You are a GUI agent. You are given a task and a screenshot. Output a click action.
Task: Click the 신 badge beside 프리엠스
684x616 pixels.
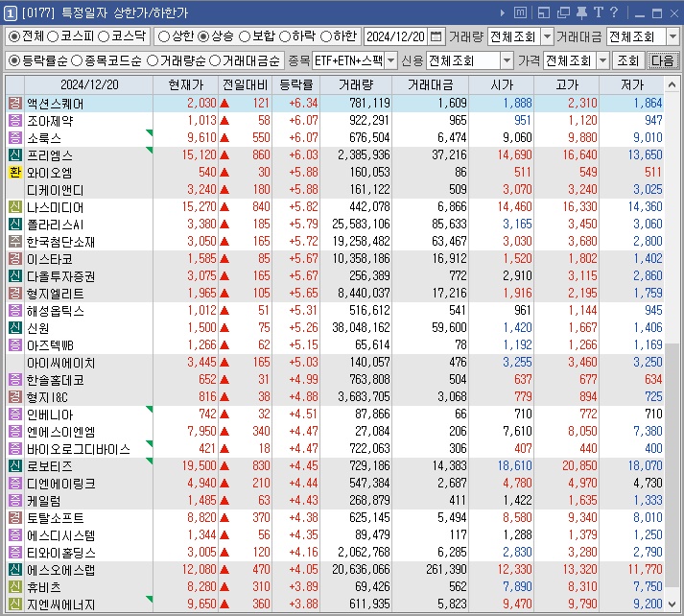[14, 154]
